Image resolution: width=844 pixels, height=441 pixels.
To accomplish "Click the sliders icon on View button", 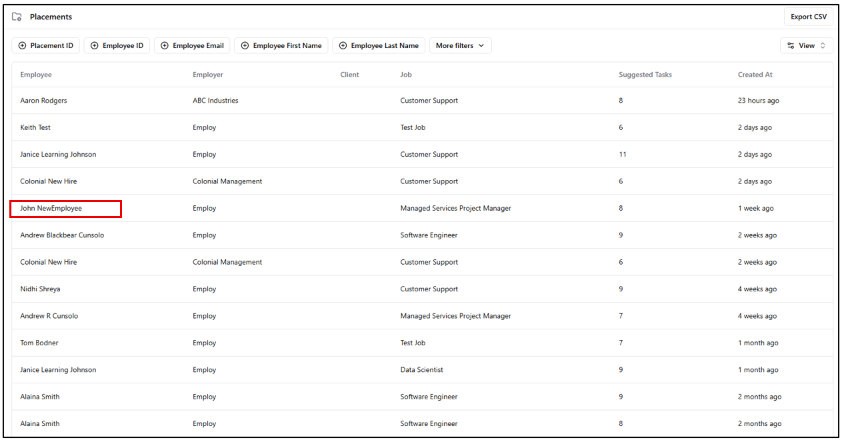I will coord(791,46).
